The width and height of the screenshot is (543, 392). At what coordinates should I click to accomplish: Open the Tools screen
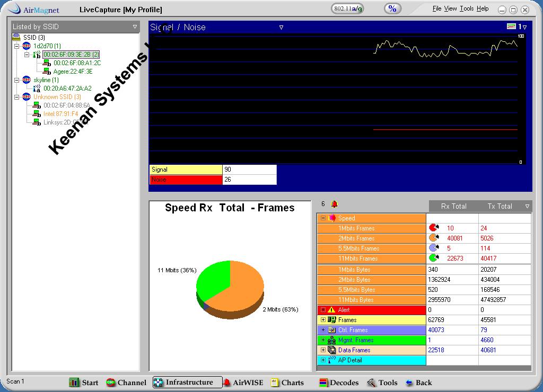tap(382, 382)
